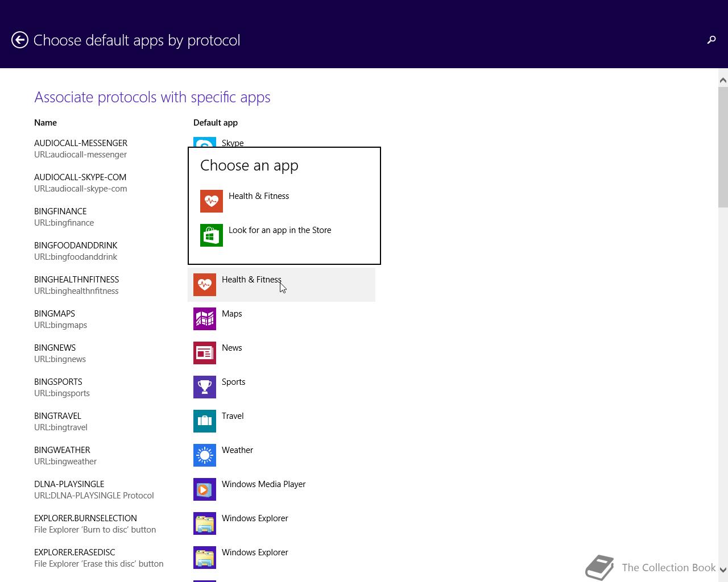Click File Explorer 'Erase this disc' button text
The image size is (728, 582).
pyautogui.click(x=99, y=564)
